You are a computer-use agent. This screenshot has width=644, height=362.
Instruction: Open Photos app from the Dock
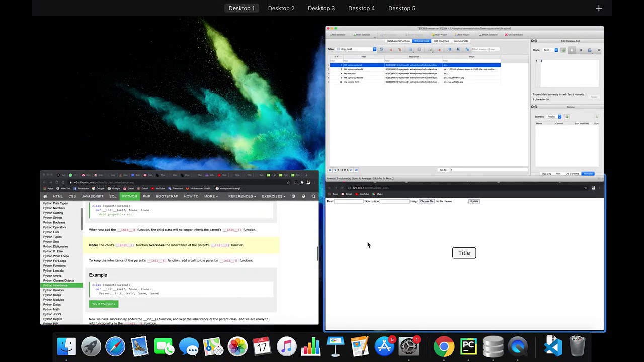pyautogui.click(x=237, y=346)
